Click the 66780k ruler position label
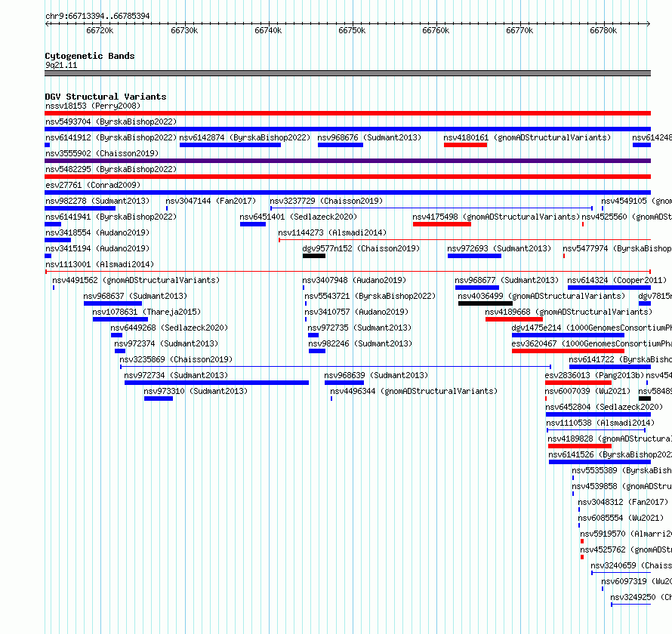This screenshot has width=672, height=634. 603,30
